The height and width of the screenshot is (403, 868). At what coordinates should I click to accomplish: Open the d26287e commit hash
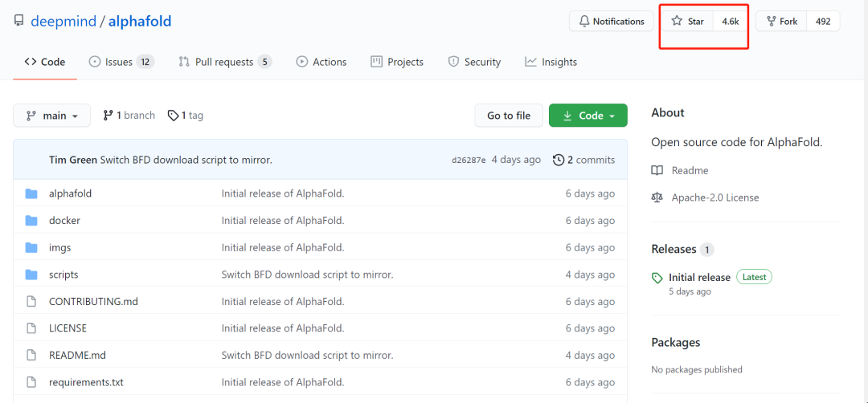(x=469, y=161)
